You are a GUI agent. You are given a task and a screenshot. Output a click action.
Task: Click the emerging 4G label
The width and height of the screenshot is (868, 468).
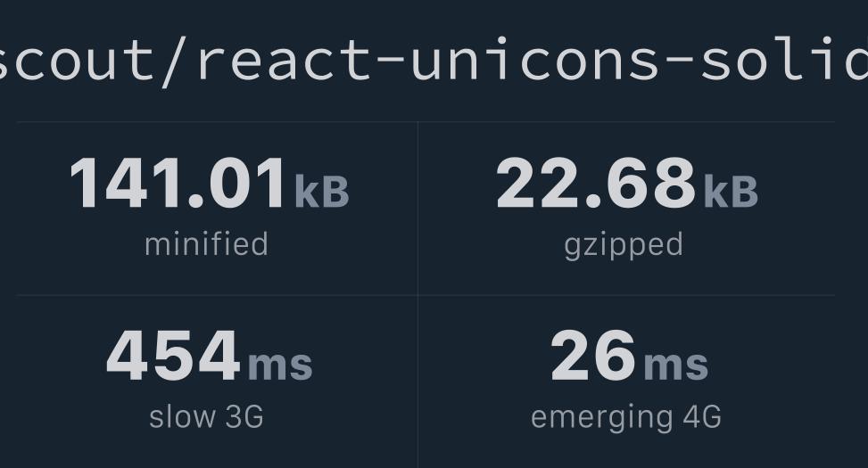(x=626, y=418)
